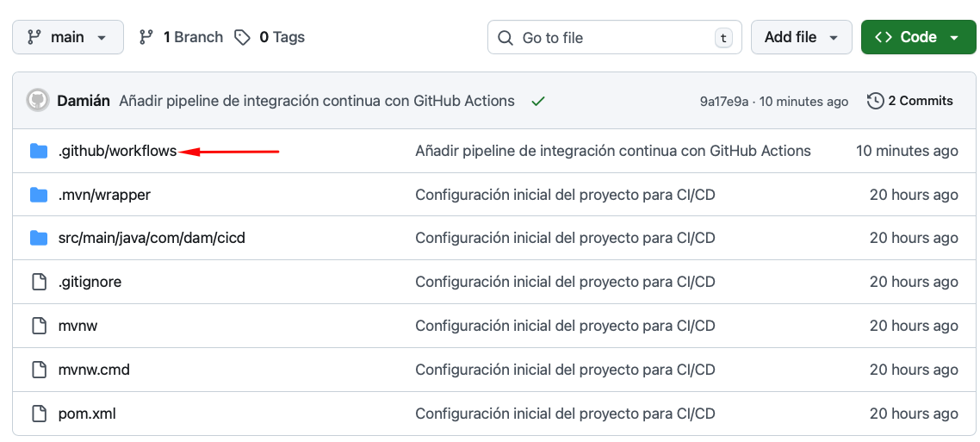
Task: View the 1 Branch list
Action: coord(181,37)
